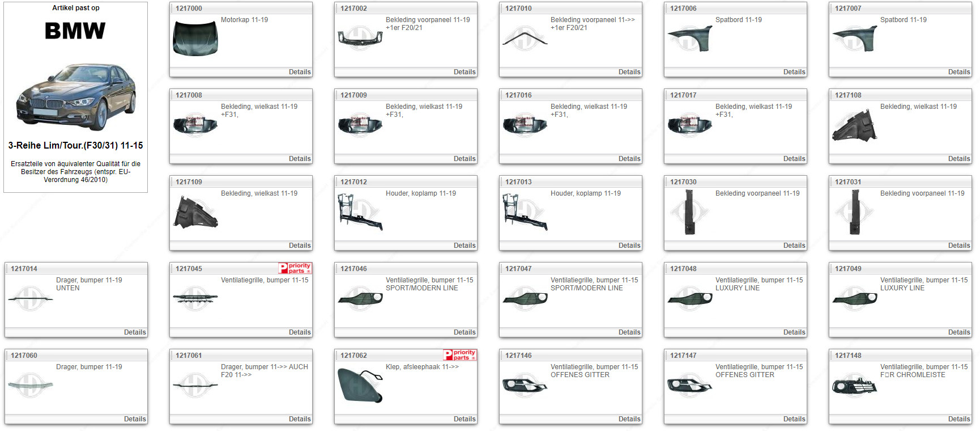Select the 1217046 Sport/Modern grille image
The height and width of the screenshot is (431, 980).
click(360, 299)
